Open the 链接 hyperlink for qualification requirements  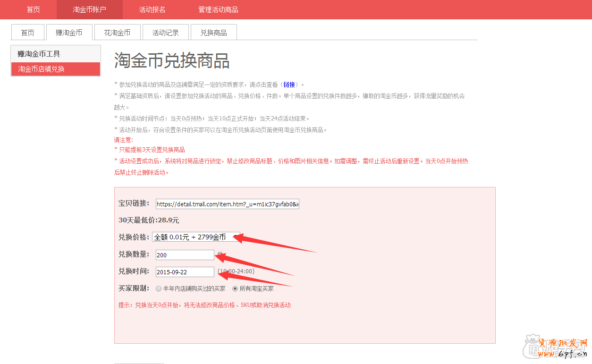(288, 85)
